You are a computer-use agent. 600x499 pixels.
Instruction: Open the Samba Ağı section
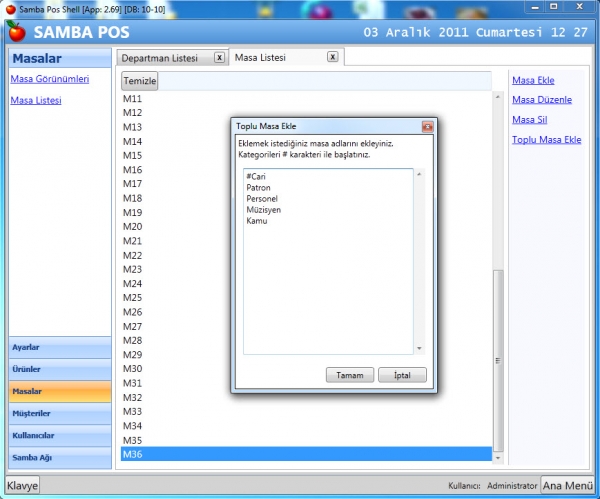[60, 458]
